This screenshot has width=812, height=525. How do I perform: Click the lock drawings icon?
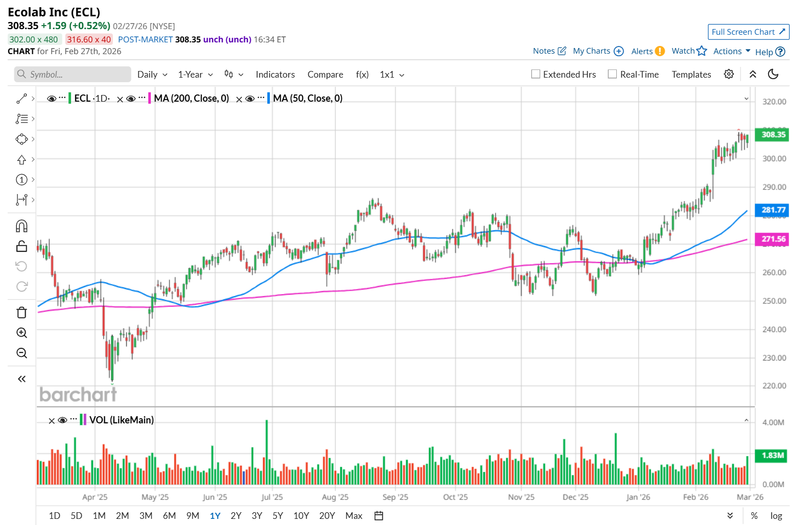tap(21, 247)
